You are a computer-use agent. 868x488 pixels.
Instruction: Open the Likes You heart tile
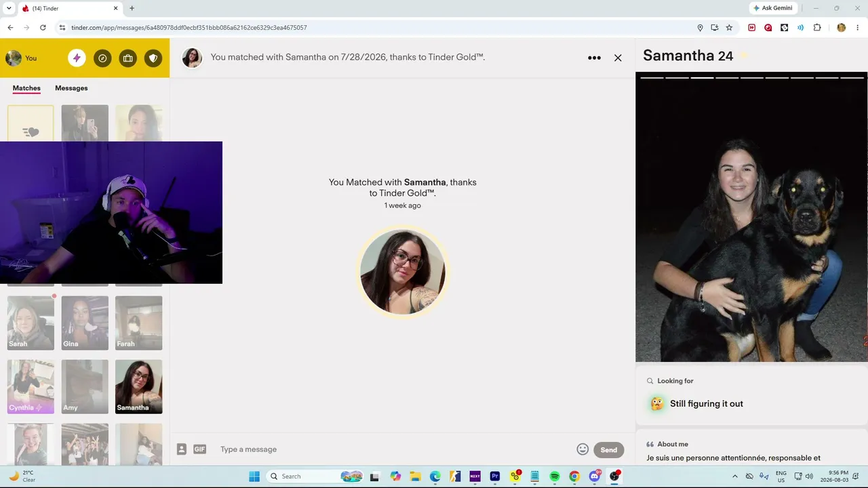click(x=31, y=123)
